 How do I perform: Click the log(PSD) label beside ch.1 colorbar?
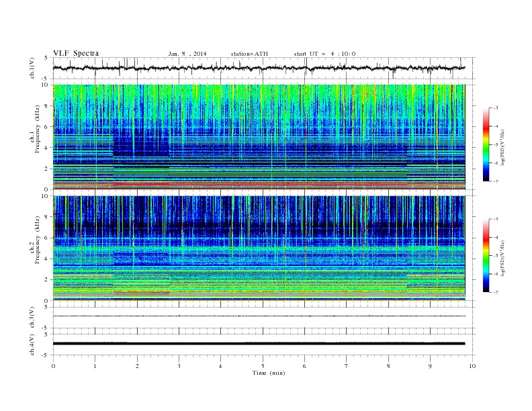503,147
